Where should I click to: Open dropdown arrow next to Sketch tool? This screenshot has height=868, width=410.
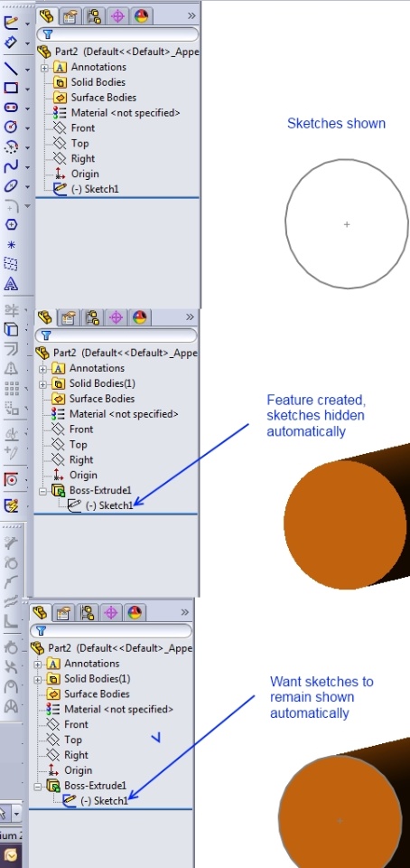(x=28, y=24)
